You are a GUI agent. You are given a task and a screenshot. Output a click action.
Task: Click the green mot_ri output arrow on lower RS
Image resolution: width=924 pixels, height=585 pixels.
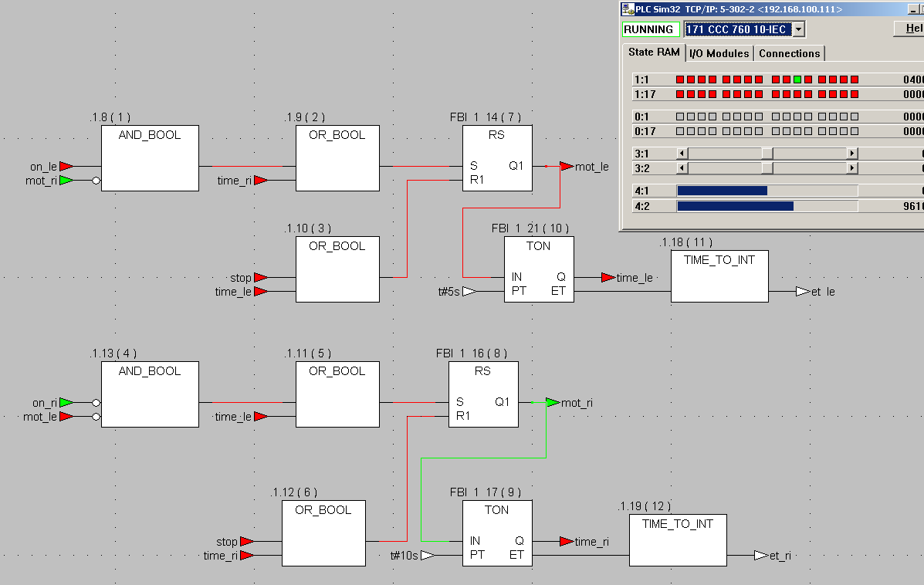(553, 402)
